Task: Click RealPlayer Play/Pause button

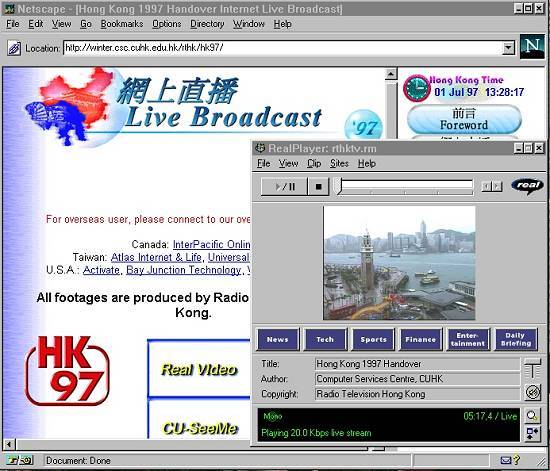Action: point(284,186)
